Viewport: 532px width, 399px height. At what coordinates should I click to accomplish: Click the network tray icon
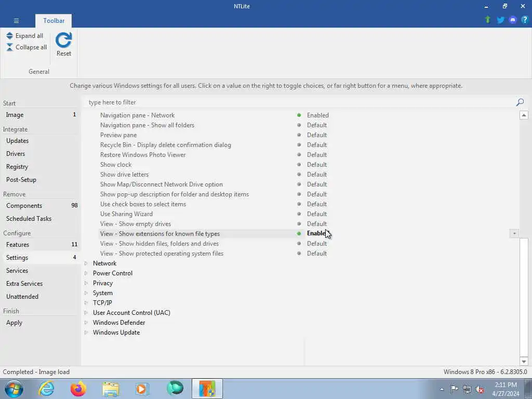467,390
